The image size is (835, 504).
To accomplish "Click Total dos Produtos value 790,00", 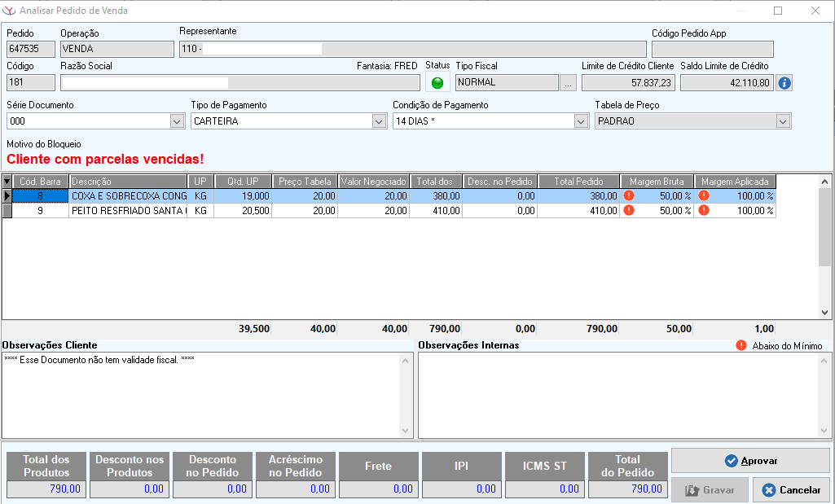I will (46, 489).
